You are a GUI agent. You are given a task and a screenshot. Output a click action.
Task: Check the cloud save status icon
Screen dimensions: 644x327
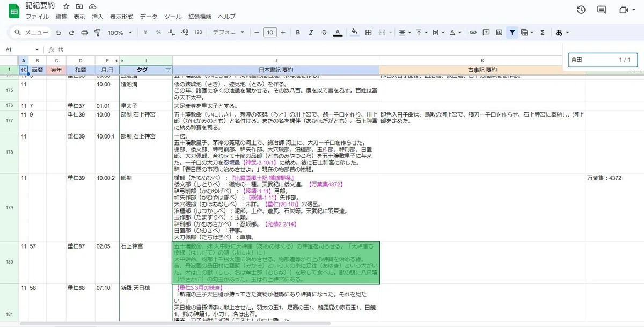(93, 6)
